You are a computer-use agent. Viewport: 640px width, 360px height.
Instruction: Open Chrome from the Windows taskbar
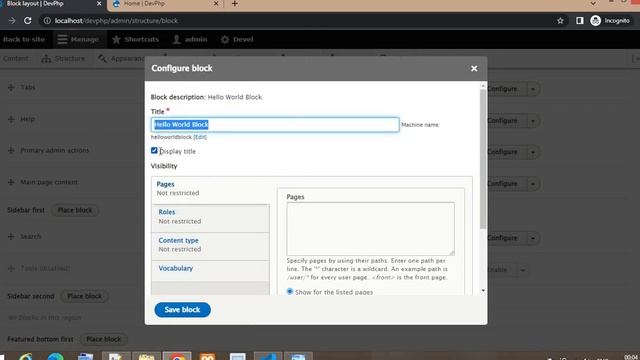(x=177, y=356)
